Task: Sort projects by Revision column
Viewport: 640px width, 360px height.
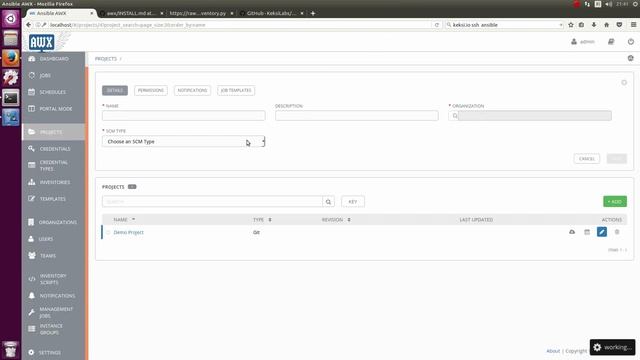Action: pos(336,220)
